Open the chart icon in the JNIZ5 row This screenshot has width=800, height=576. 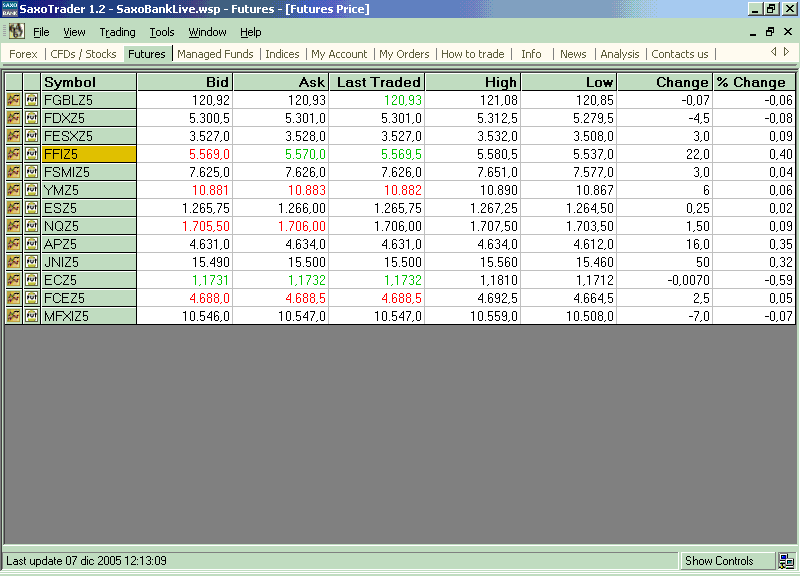point(14,262)
